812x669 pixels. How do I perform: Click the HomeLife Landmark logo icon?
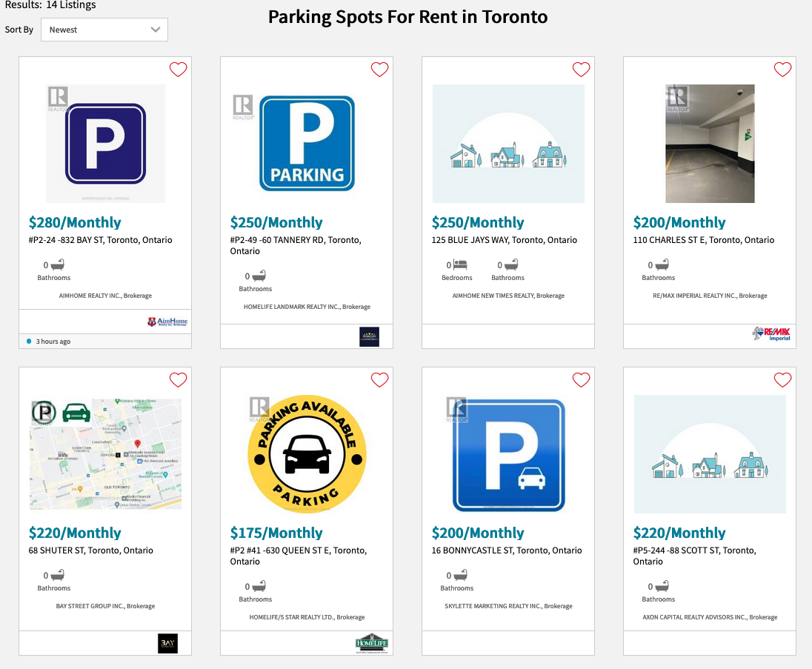click(369, 336)
